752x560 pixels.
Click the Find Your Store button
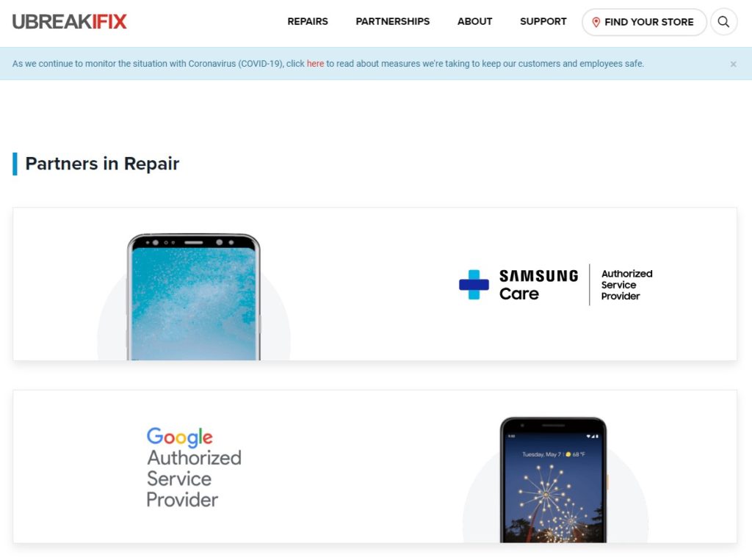pos(644,22)
